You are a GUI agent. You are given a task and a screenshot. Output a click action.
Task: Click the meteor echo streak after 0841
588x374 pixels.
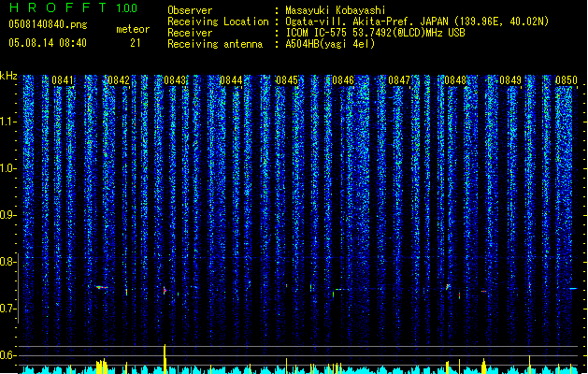click(x=101, y=287)
